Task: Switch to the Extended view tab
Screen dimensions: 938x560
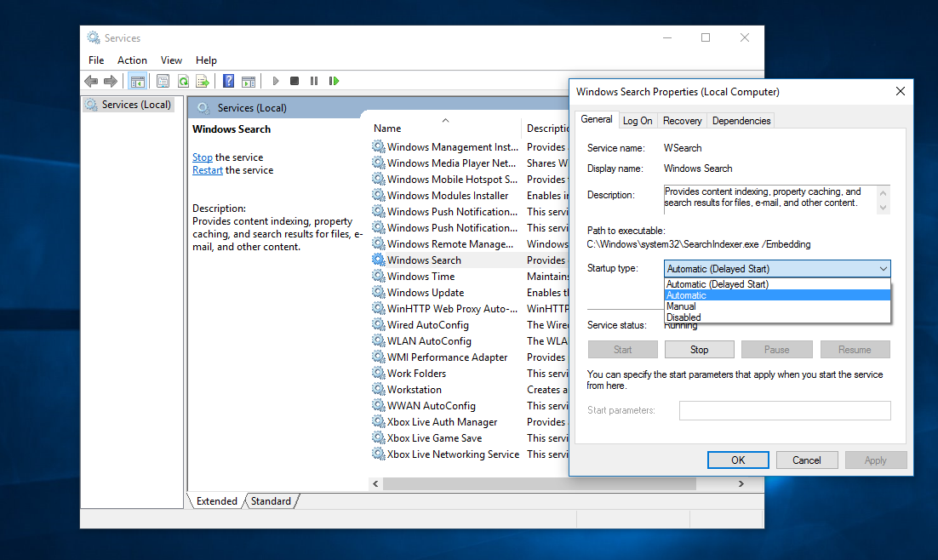Action: pos(216,501)
